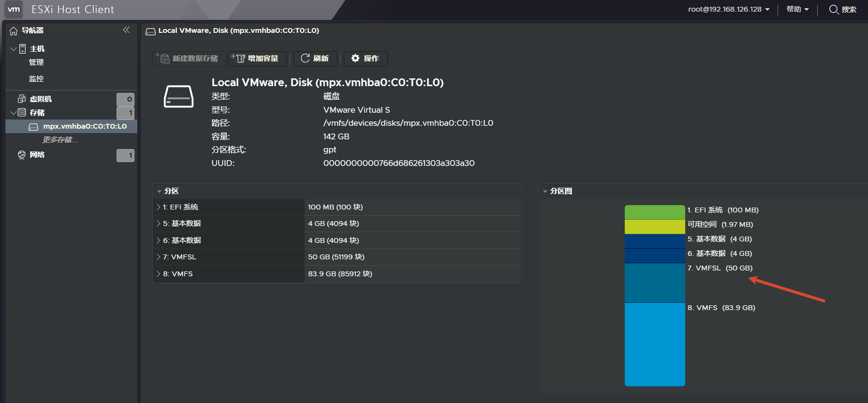This screenshot has height=403, width=868.
Task: Click the gpt partition format value
Action: 330,150
